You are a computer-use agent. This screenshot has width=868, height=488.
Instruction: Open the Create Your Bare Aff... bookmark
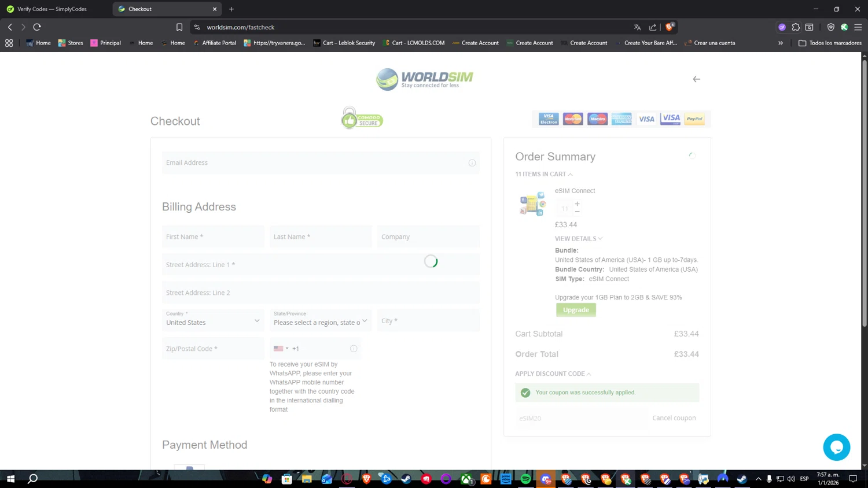click(x=646, y=43)
